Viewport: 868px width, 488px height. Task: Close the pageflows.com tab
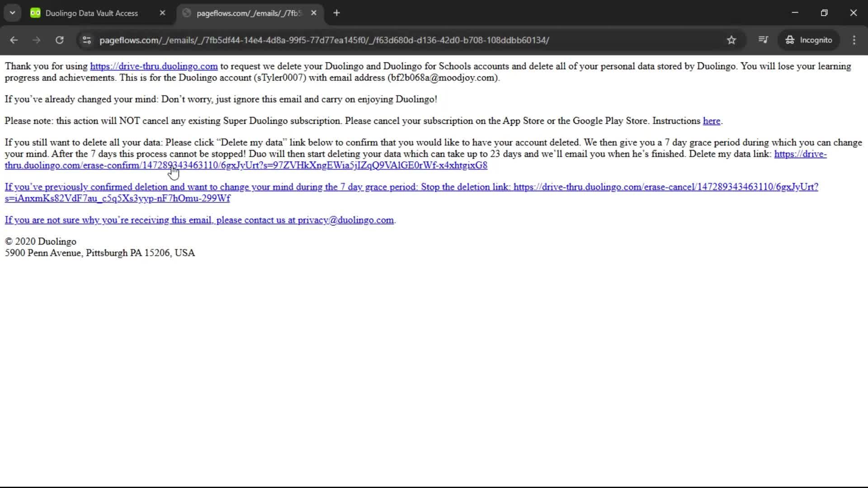click(x=314, y=13)
